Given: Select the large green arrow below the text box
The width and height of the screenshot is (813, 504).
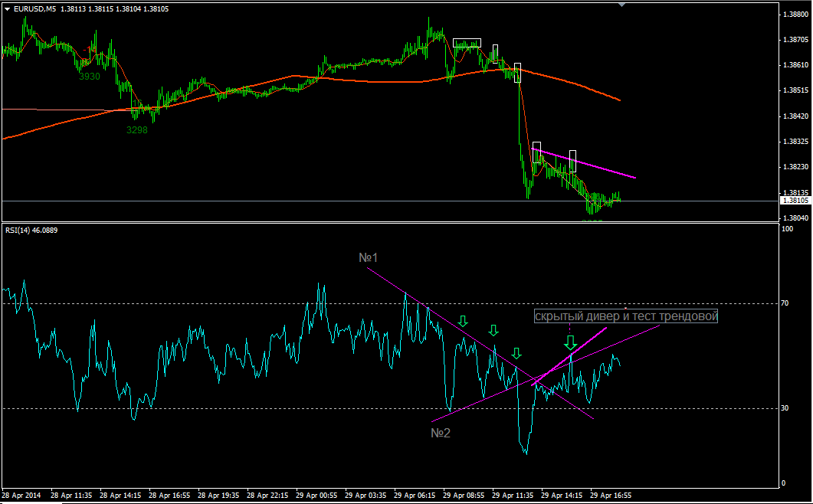Looking at the screenshot, I should (570, 342).
